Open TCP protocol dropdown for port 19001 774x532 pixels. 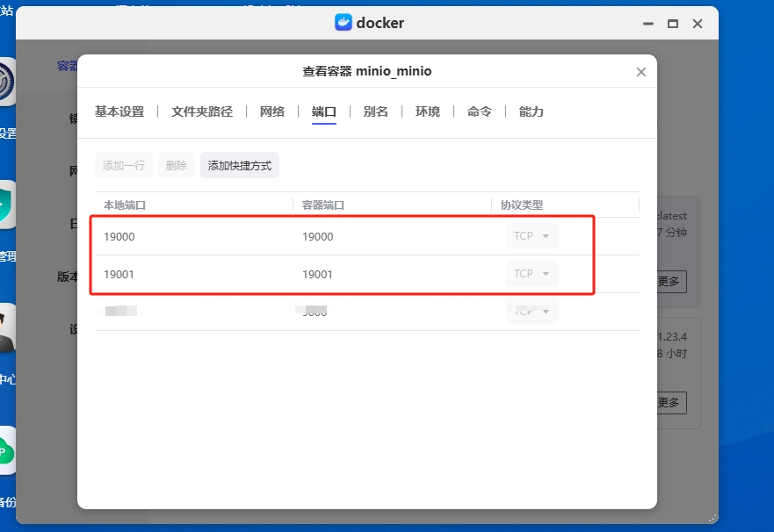(532, 274)
